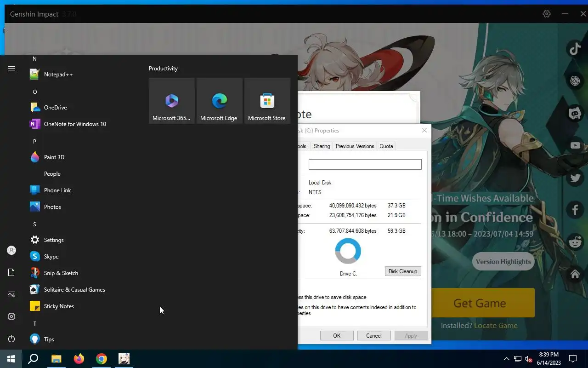
Task: Open the Reddit icon in Genshin launcher
Action: click(x=575, y=242)
